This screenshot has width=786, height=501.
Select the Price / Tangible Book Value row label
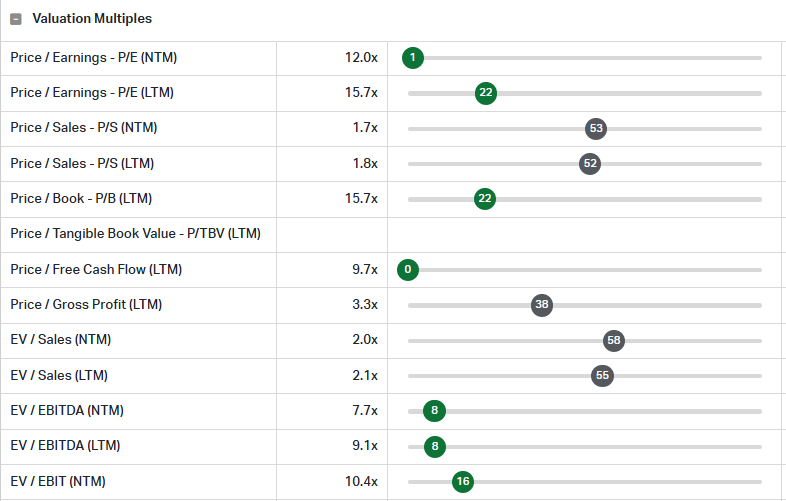135,234
